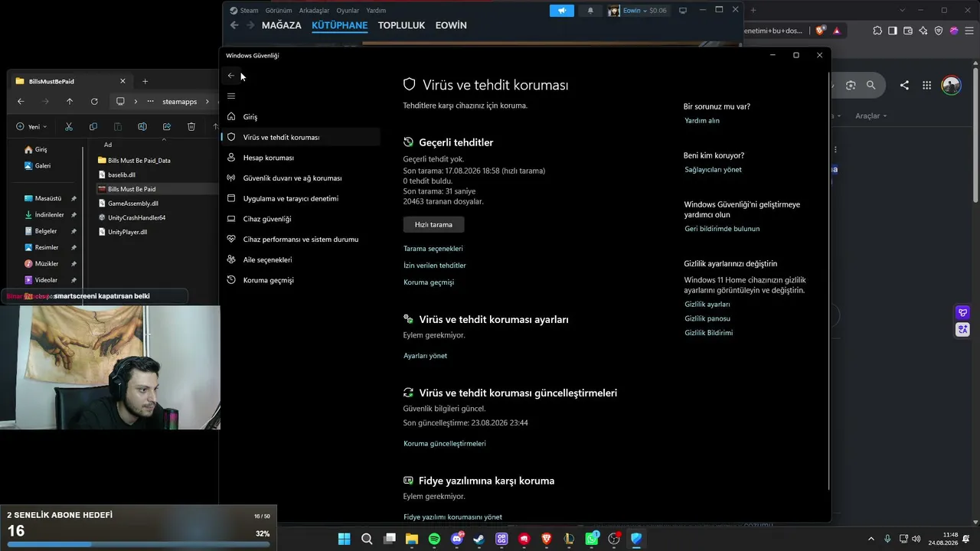
Task: Click the Copy icon in File Explorer
Action: (93, 126)
